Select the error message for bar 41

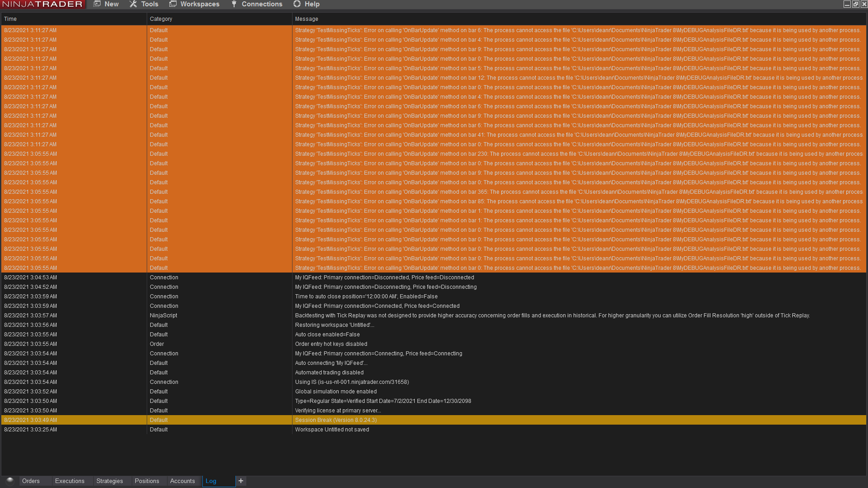[579, 135]
